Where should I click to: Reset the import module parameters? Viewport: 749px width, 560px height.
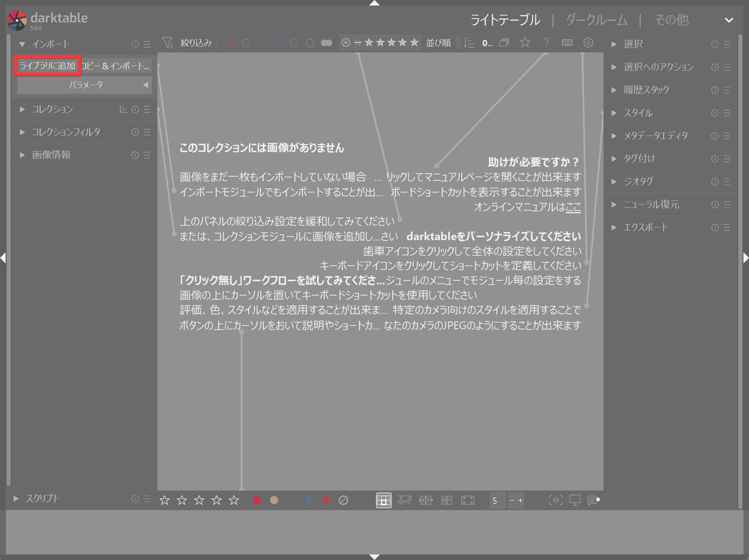pyautogui.click(x=135, y=44)
